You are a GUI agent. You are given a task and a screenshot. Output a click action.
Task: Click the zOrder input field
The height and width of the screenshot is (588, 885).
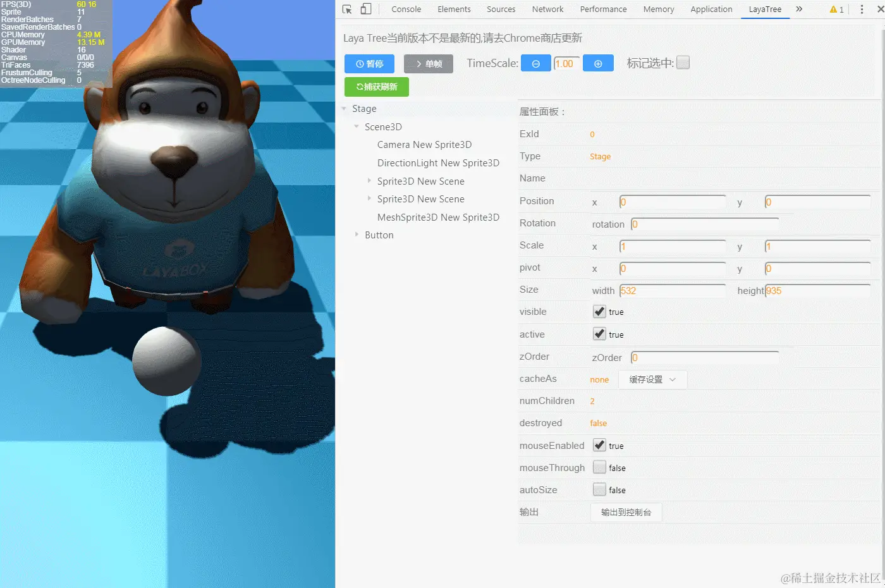[705, 357]
